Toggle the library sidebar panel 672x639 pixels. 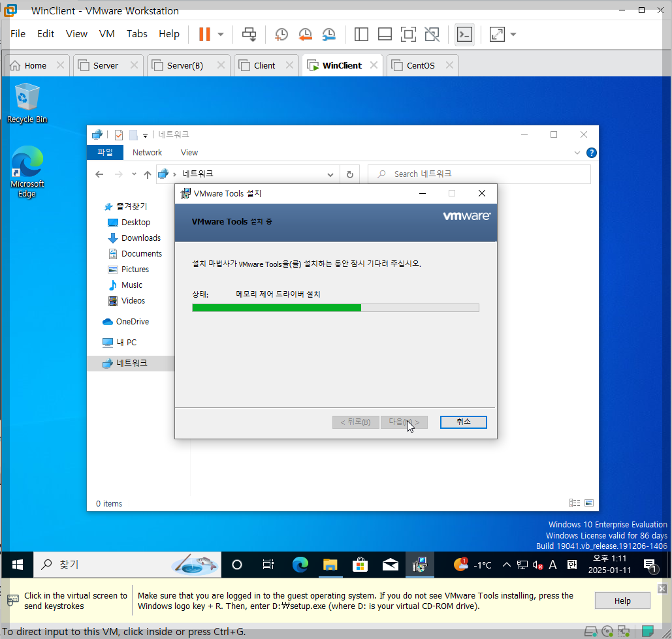(x=361, y=34)
